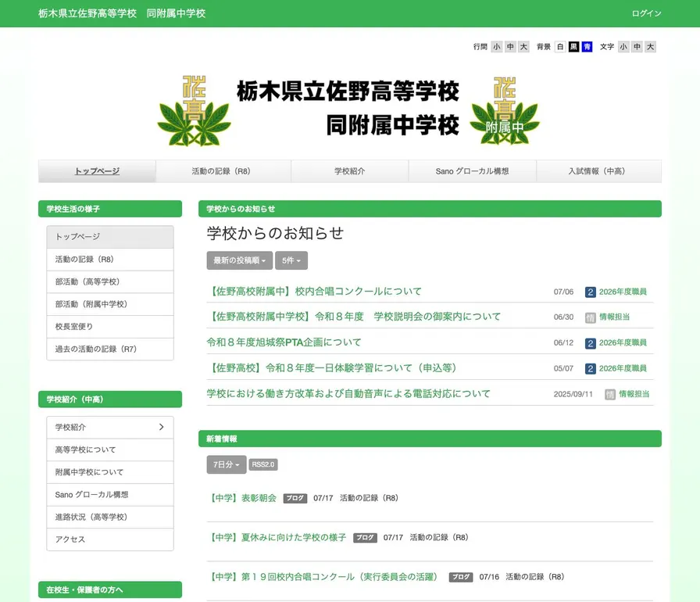Select Sano グローカル構想 in sidebar
The image size is (700, 602).
(110, 494)
